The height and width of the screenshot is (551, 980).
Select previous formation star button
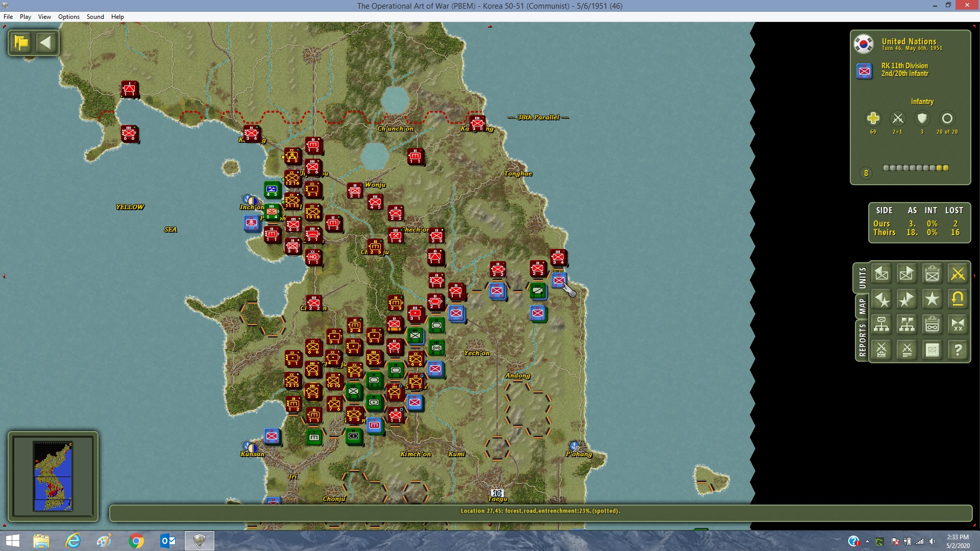point(881,299)
